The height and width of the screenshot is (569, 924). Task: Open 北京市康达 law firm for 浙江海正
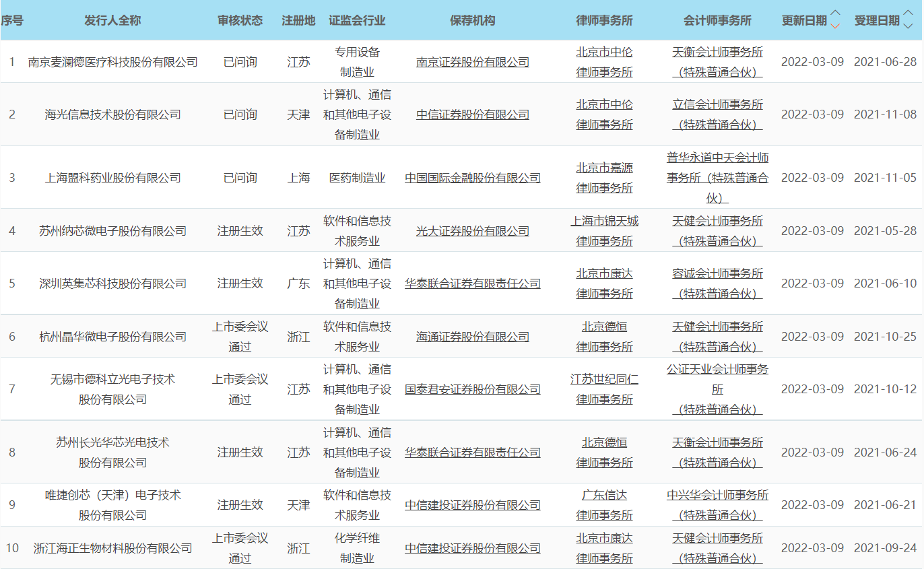(604, 548)
